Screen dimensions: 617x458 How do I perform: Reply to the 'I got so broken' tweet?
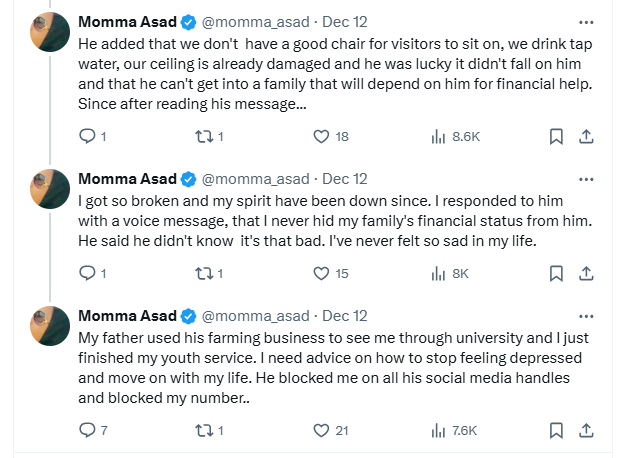[x=86, y=273]
